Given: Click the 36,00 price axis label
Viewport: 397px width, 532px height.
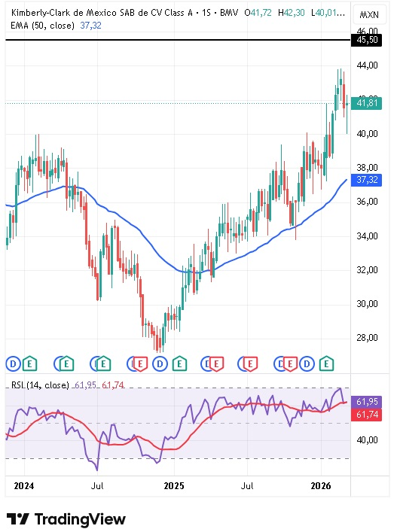Looking at the screenshot, I should 367,202.
